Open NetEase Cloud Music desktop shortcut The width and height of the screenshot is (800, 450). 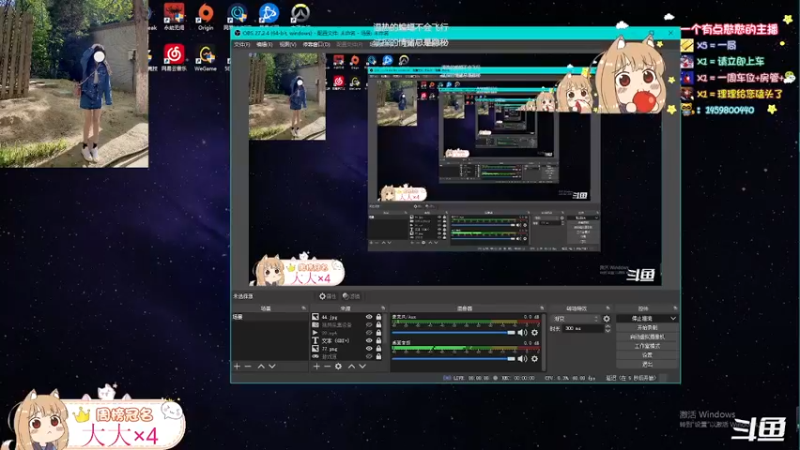coord(174,58)
